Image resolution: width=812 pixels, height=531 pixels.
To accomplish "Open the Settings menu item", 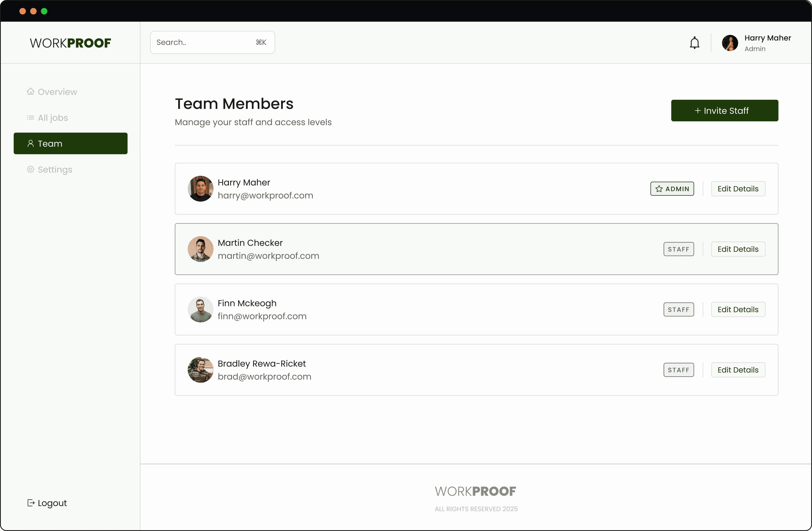I will click(x=55, y=170).
